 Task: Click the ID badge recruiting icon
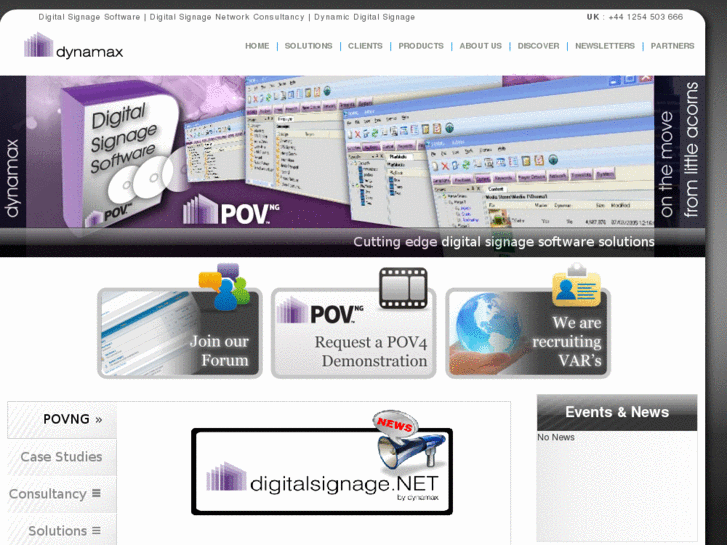pos(576,285)
